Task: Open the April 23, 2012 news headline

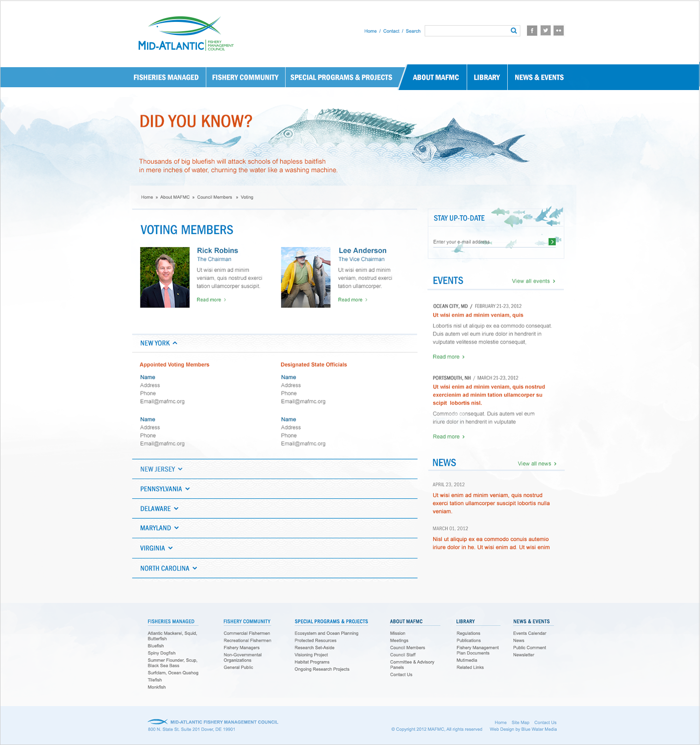Action: 491,503
